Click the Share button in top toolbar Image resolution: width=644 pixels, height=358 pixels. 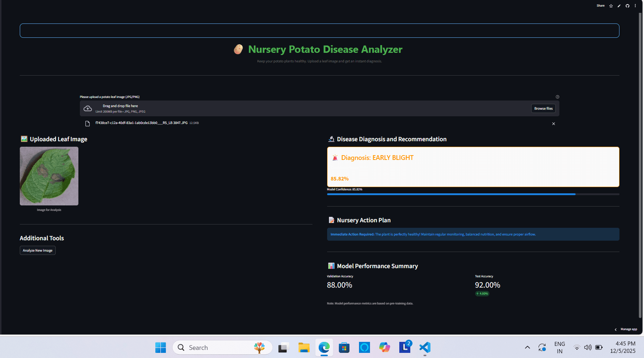[600, 6]
